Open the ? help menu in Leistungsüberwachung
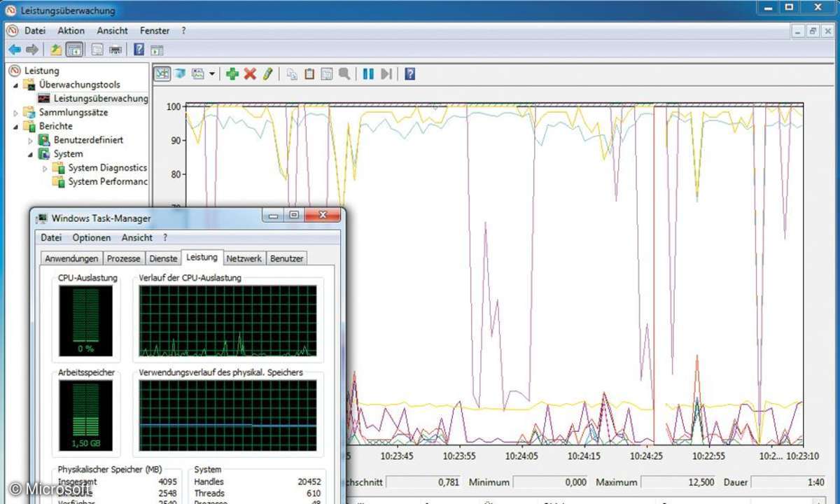Viewport: 840px width, 504px height. (x=184, y=31)
